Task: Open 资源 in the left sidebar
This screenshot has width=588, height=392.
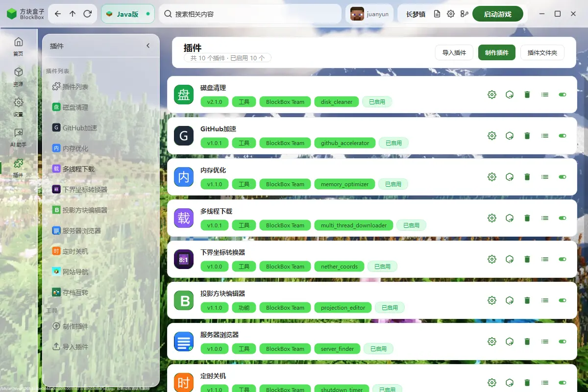Action: [x=18, y=77]
